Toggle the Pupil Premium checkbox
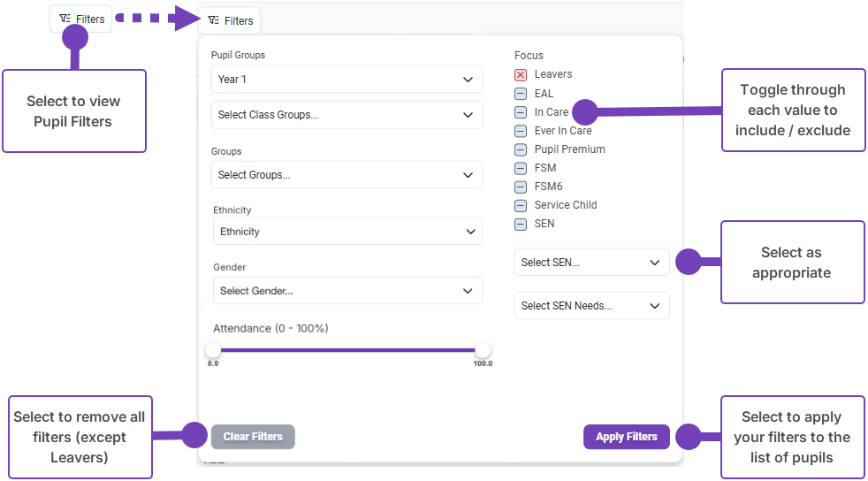 pos(521,149)
